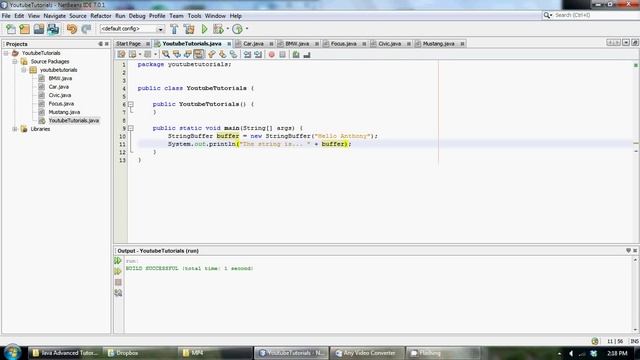This screenshot has height=360, width=640.
Task: Click Clean and Build Project icon
Action: point(189,29)
